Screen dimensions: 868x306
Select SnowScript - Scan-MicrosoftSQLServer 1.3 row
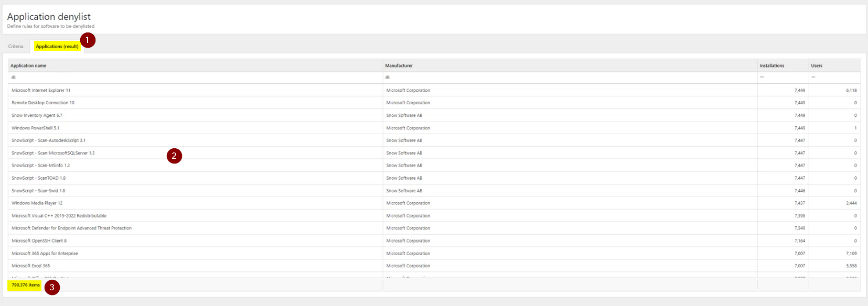click(x=434, y=153)
